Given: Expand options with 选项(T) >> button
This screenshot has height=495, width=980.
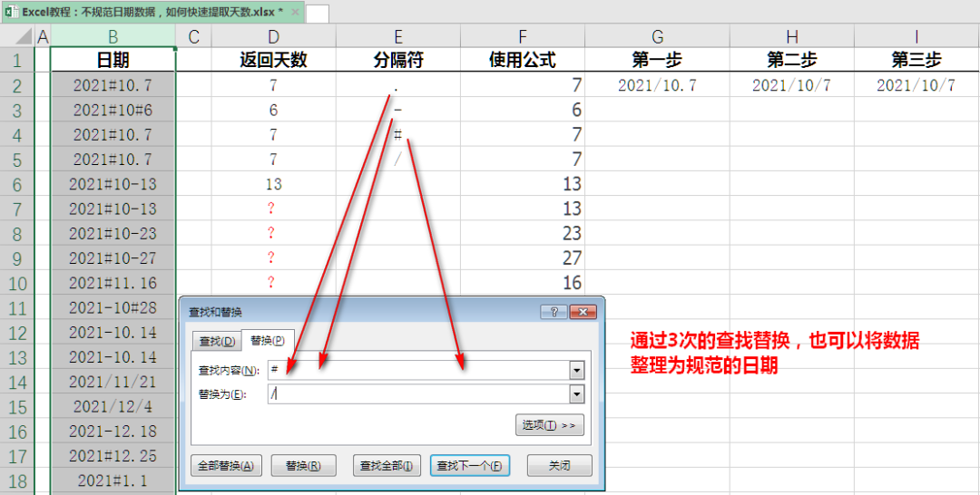Looking at the screenshot, I should [x=549, y=424].
